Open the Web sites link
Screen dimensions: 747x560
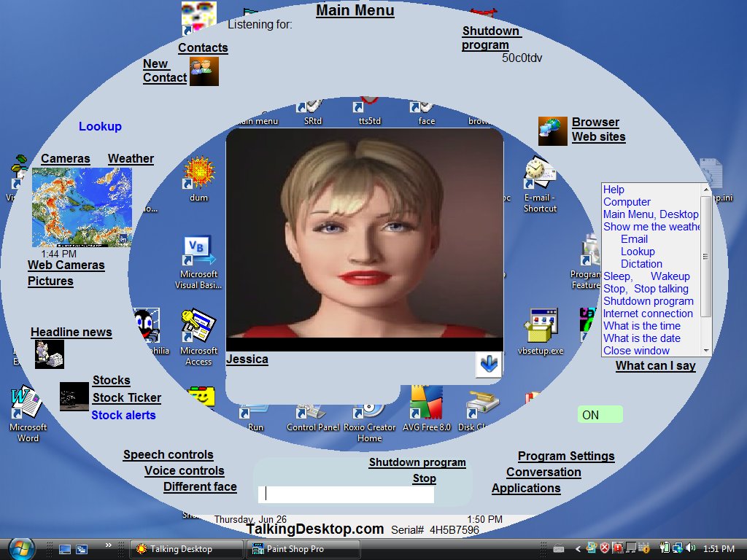598,136
